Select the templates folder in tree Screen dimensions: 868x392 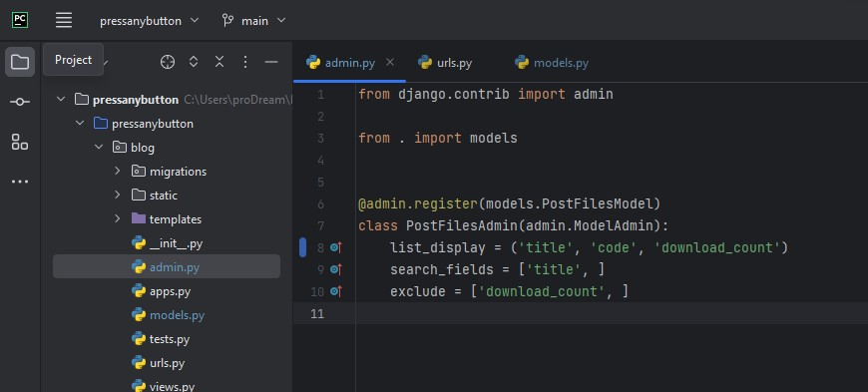click(x=176, y=219)
